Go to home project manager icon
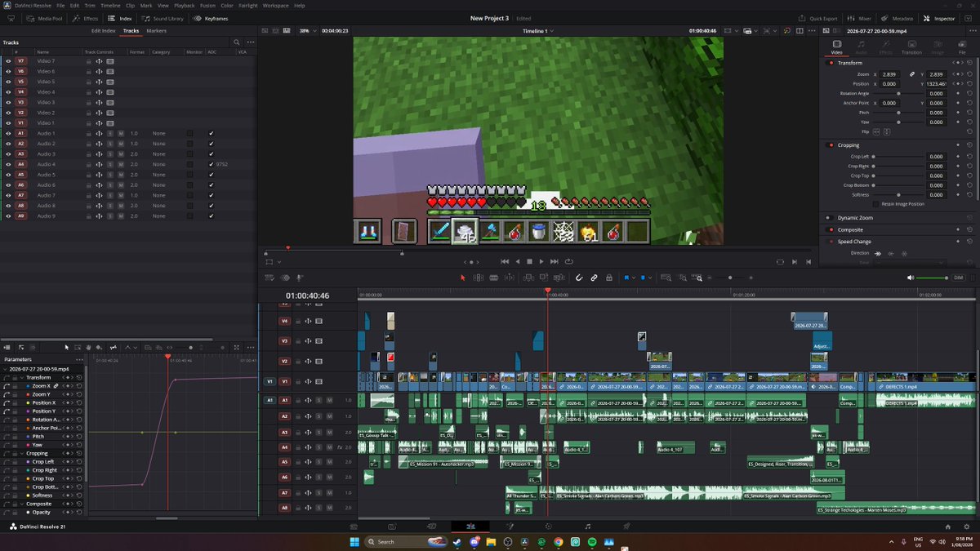The width and height of the screenshot is (980, 551). (x=948, y=527)
